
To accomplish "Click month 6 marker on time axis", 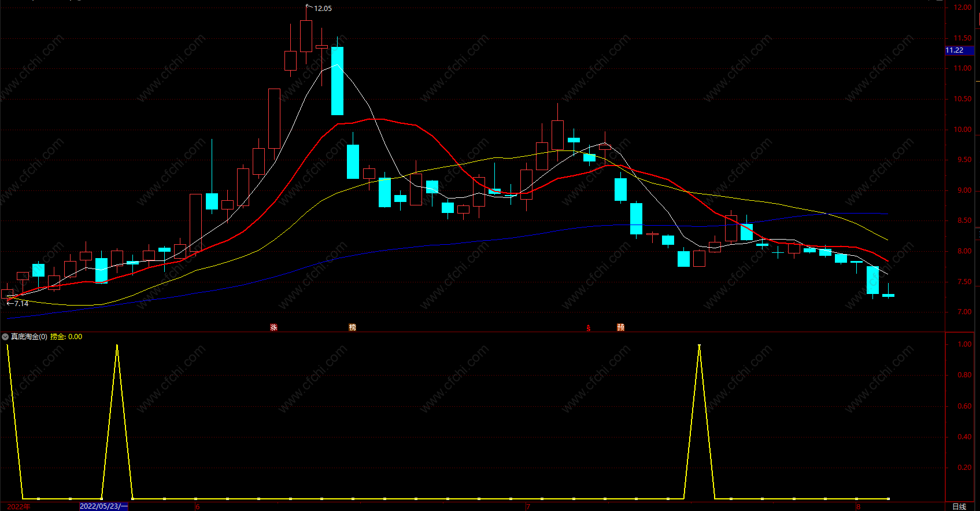I will [198, 507].
